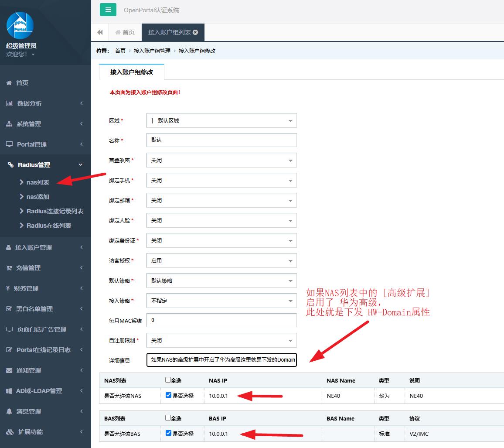Focus the 每月MAC解绑 input field
Image resolution: width=504 pixels, height=448 pixels.
(x=221, y=320)
